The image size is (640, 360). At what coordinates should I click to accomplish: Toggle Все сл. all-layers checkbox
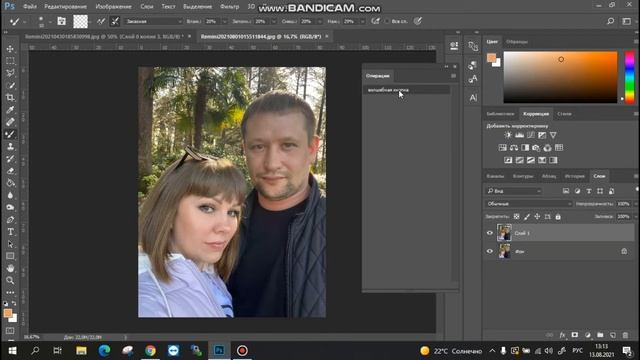(x=387, y=21)
